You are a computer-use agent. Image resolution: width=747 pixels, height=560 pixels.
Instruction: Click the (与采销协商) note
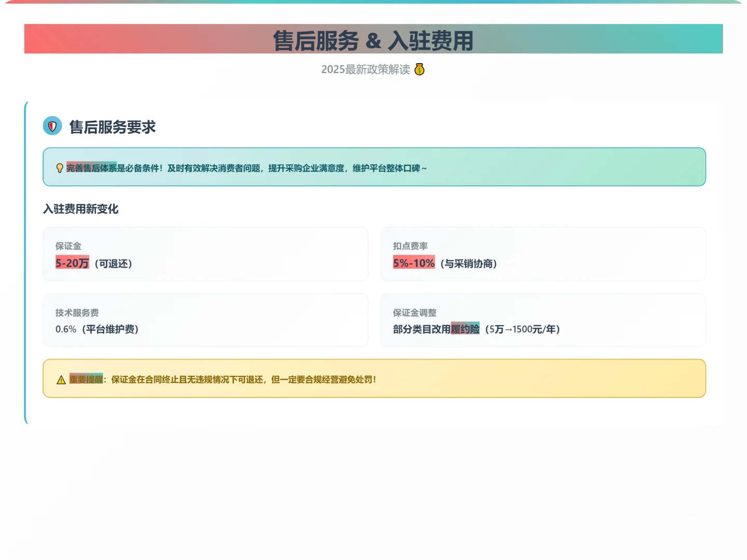pos(468,263)
